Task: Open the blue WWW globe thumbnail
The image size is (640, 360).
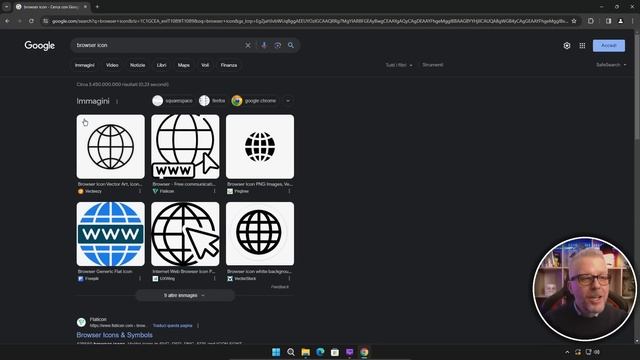Action: click(x=111, y=234)
